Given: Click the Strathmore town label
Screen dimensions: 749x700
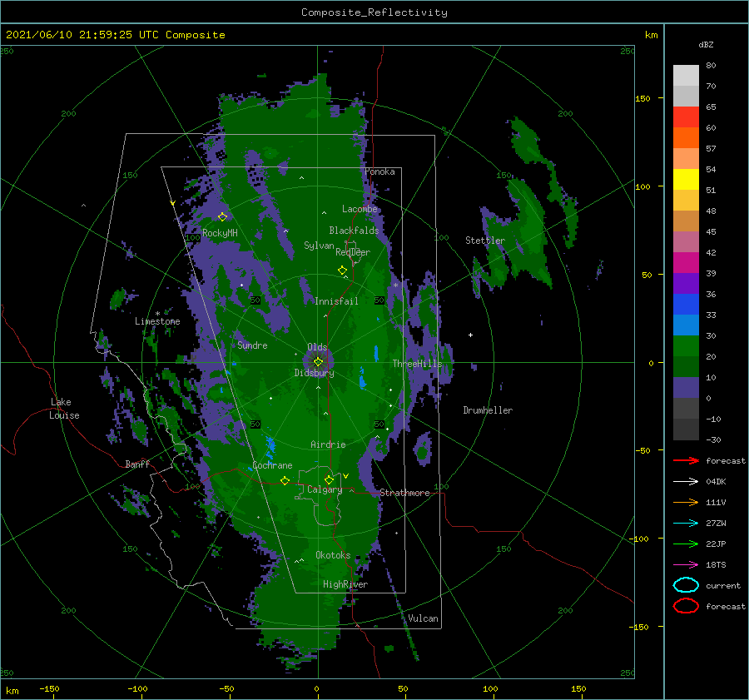Looking at the screenshot, I should click(404, 493).
